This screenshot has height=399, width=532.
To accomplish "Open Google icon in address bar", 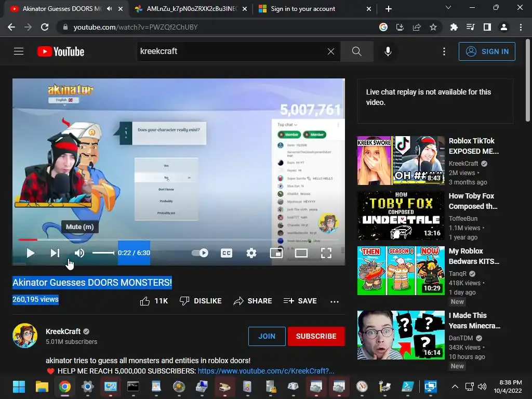I will [383, 27].
